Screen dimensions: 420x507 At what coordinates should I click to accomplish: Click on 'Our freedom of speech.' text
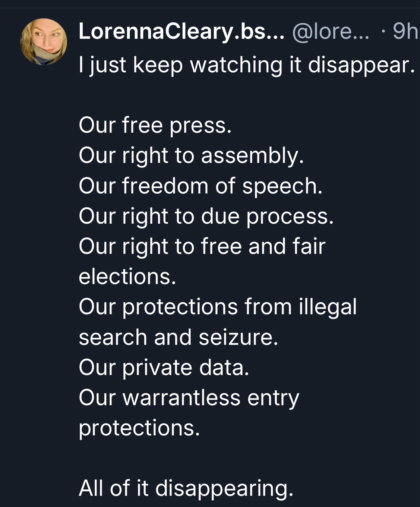click(x=200, y=186)
